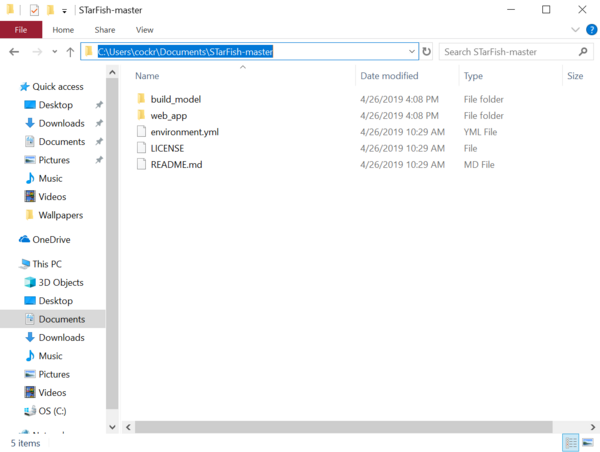Switch to Details view layout
The image size is (600, 452).
point(571,443)
